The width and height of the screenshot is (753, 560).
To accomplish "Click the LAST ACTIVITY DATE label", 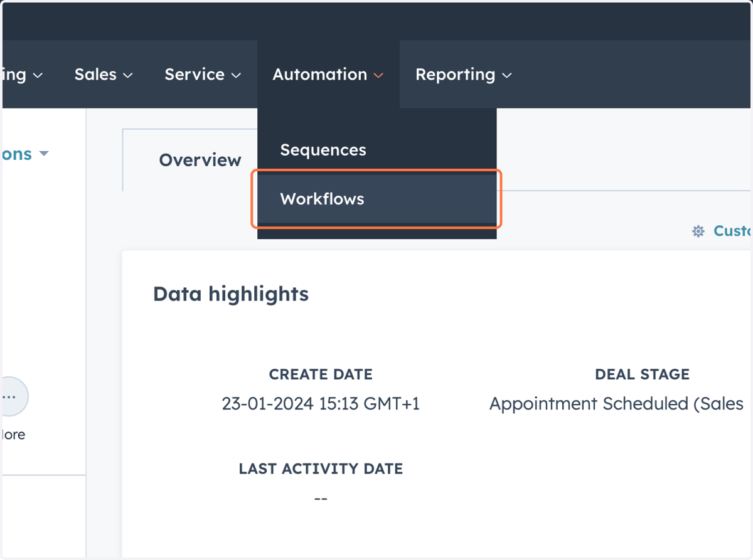I will point(321,468).
